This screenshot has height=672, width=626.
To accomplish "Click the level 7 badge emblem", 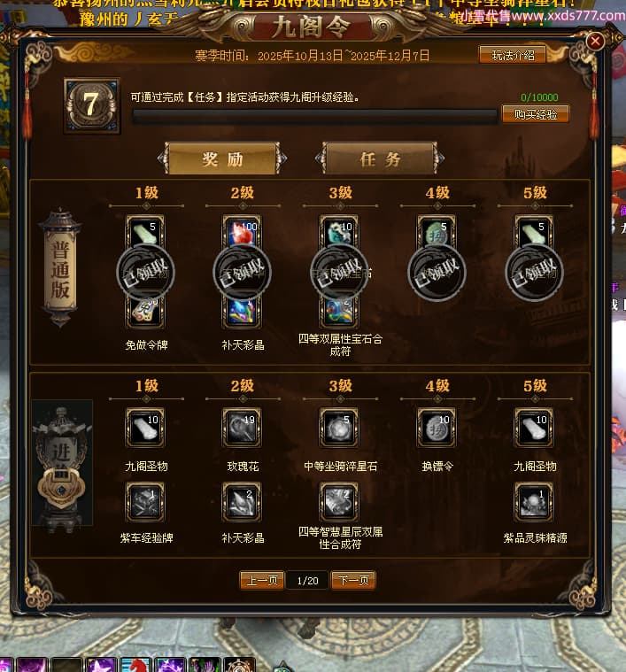I will (x=92, y=105).
